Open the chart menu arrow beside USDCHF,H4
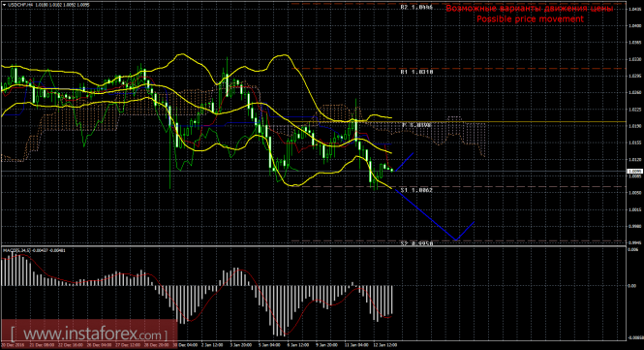The width and height of the screenshot is (644, 350). pos(4,6)
